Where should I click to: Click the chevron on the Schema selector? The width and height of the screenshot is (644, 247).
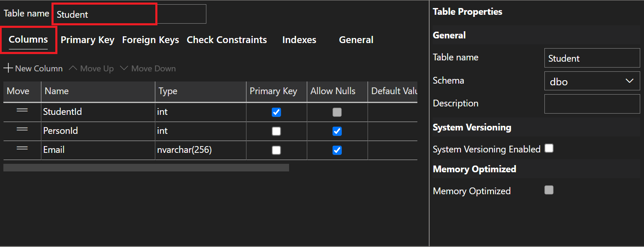[x=630, y=81]
